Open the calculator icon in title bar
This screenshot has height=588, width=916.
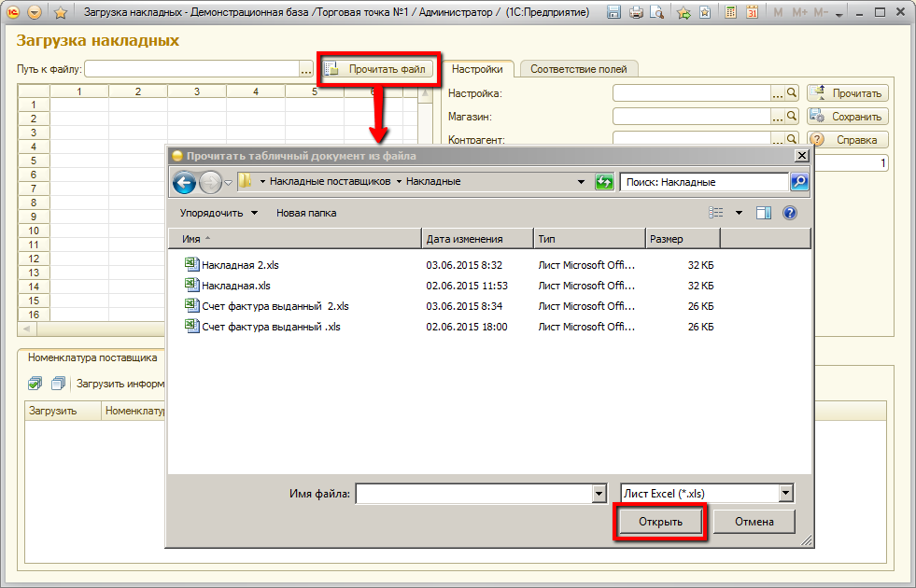click(x=729, y=13)
